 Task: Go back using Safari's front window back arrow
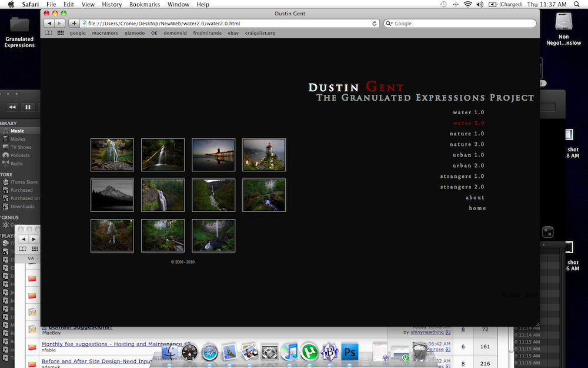click(49, 24)
